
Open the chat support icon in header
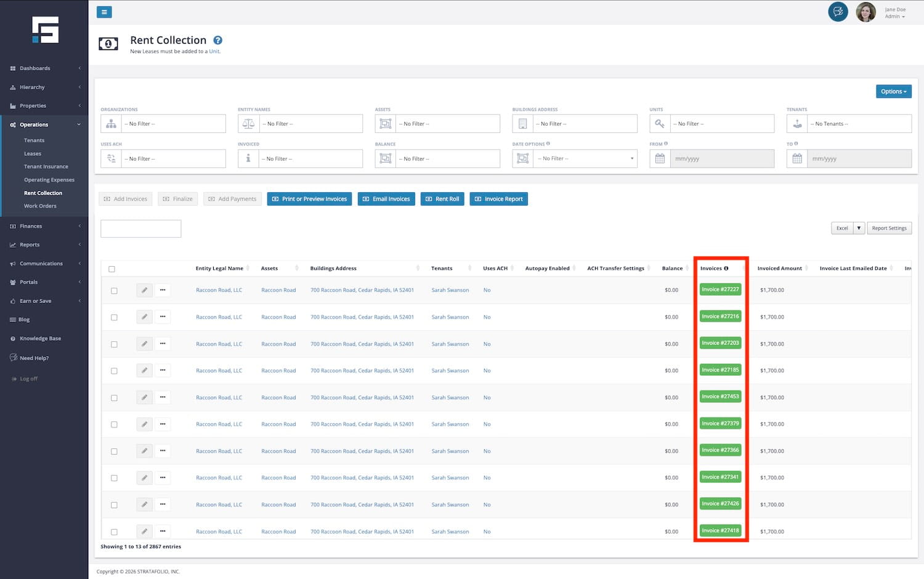point(838,12)
